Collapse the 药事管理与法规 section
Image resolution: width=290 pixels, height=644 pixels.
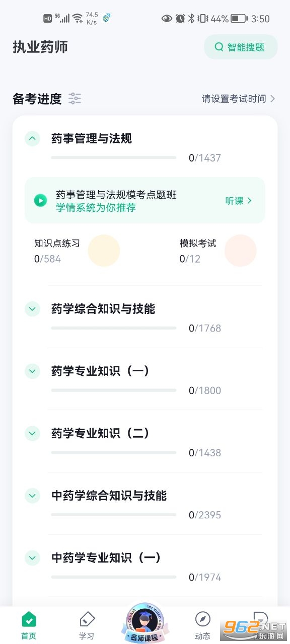click(x=33, y=138)
